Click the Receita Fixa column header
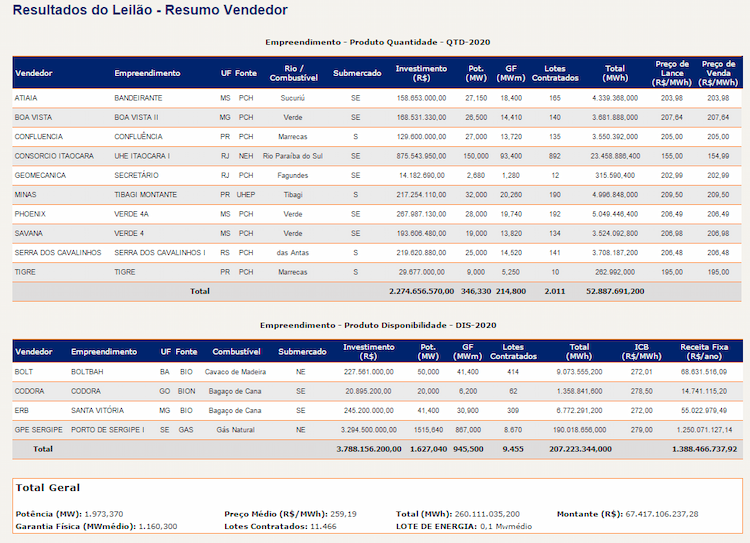Screen dimensions: 750x543 704,352
